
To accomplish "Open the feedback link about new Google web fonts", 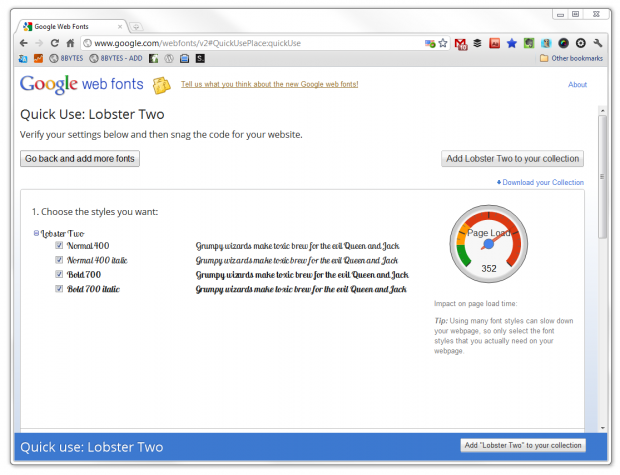I will 270,84.
